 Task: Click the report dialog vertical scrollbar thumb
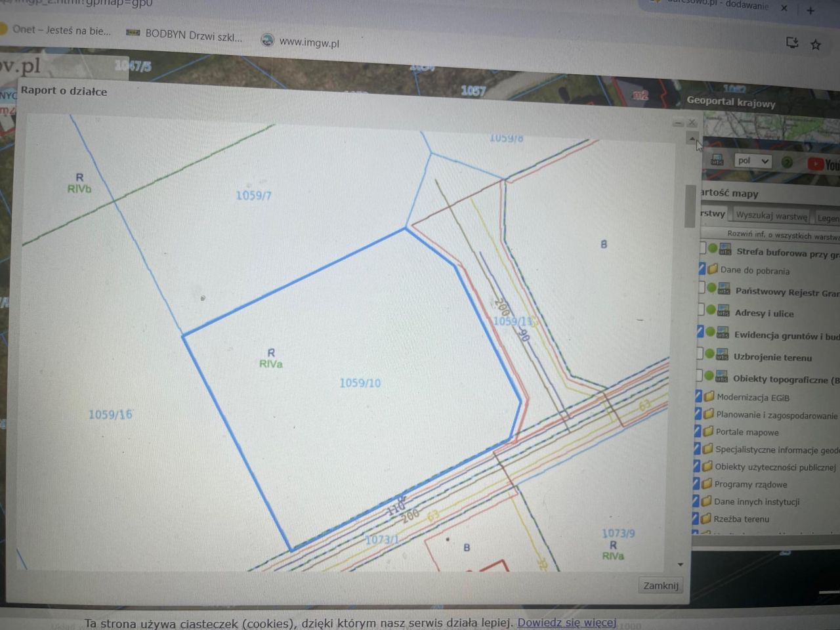pyautogui.click(x=689, y=206)
